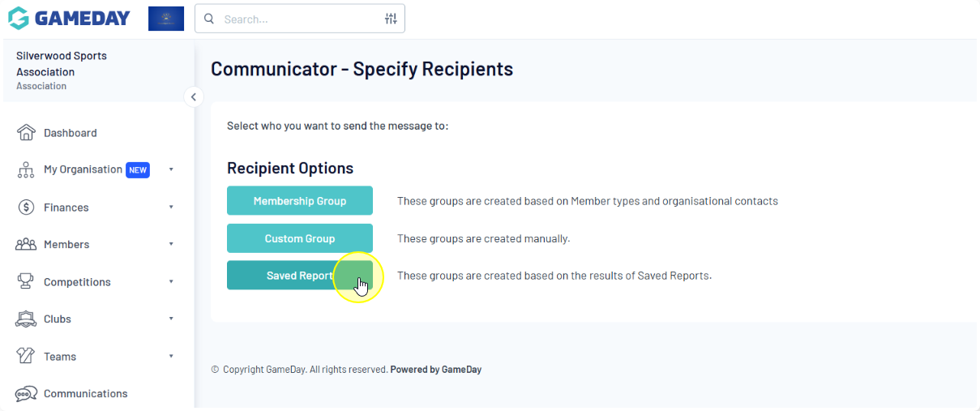Choose the Custom Group button
The image size is (980, 411).
click(x=300, y=238)
